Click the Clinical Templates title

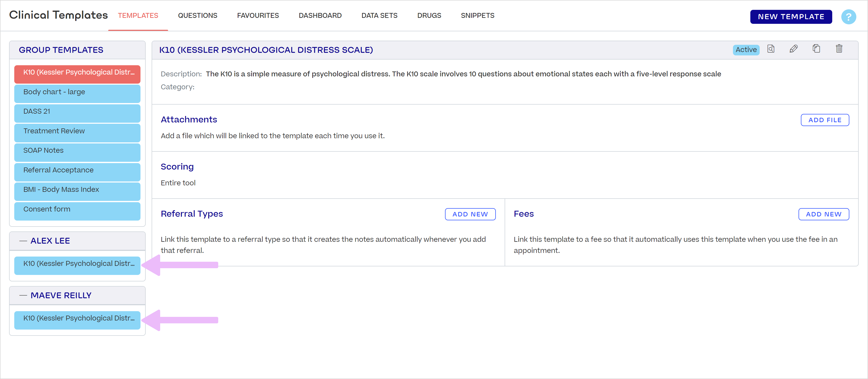58,15
